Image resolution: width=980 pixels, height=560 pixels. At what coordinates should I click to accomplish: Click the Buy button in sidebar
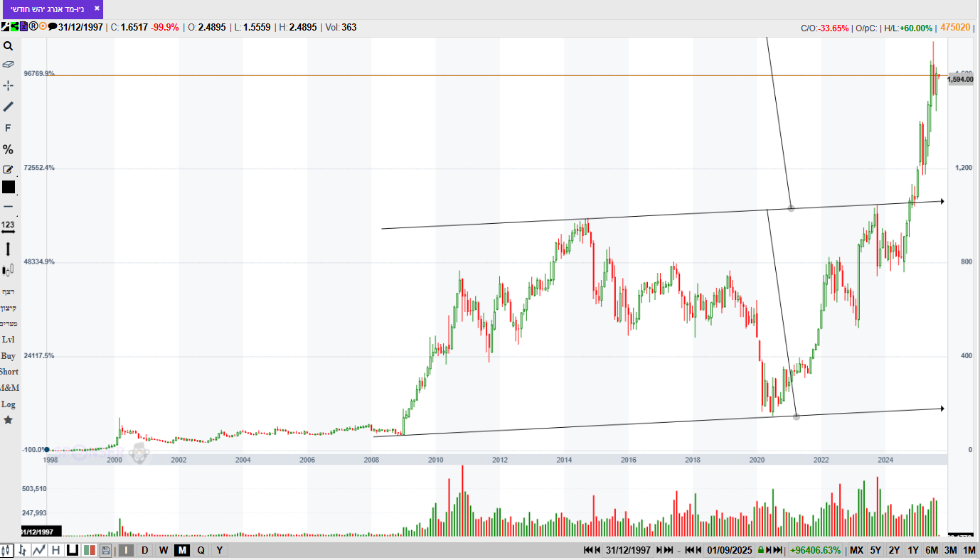point(9,355)
